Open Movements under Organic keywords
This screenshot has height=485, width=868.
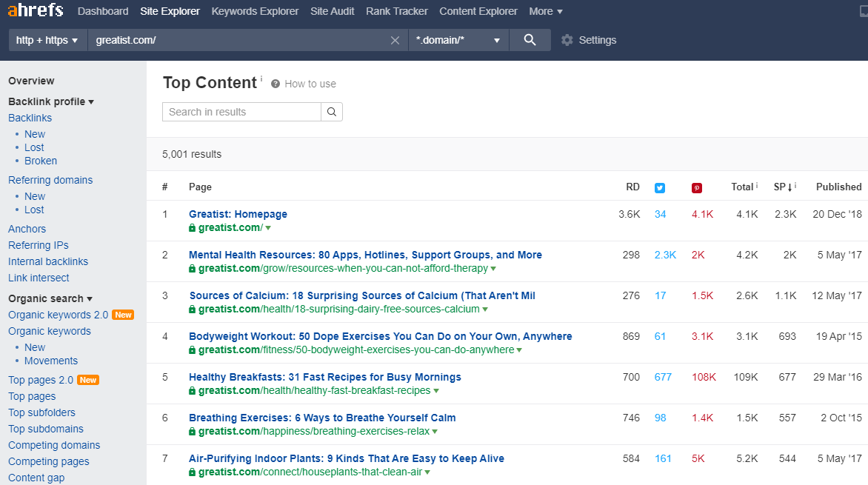(51, 361)
